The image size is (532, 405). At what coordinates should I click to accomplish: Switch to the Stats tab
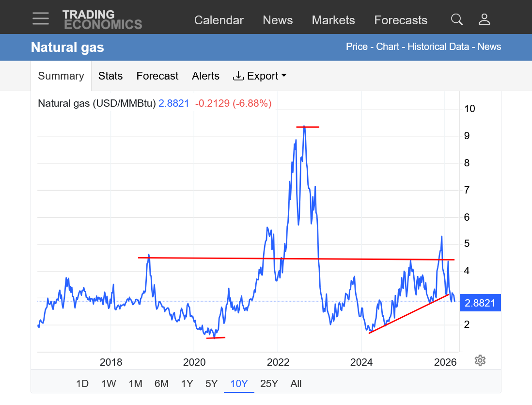pyautogui.click(x=110, y=76)
